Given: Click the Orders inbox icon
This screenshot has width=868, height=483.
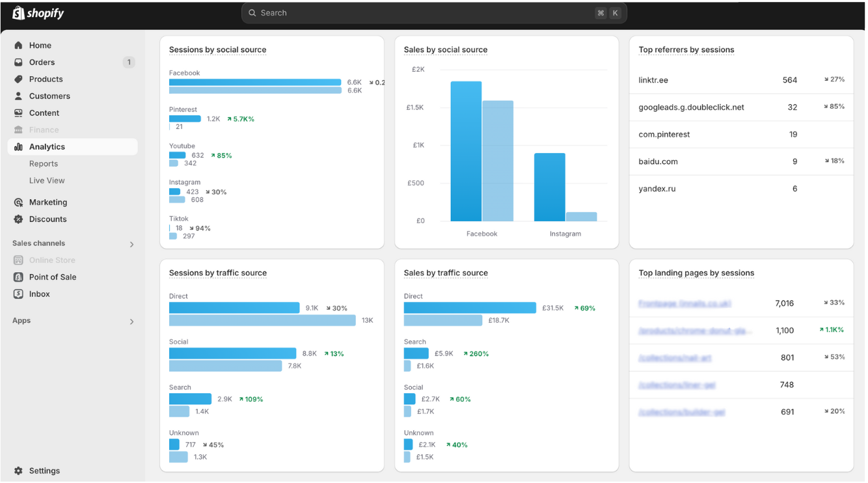Looking at the screenshot, I should [x=18, y=62].
